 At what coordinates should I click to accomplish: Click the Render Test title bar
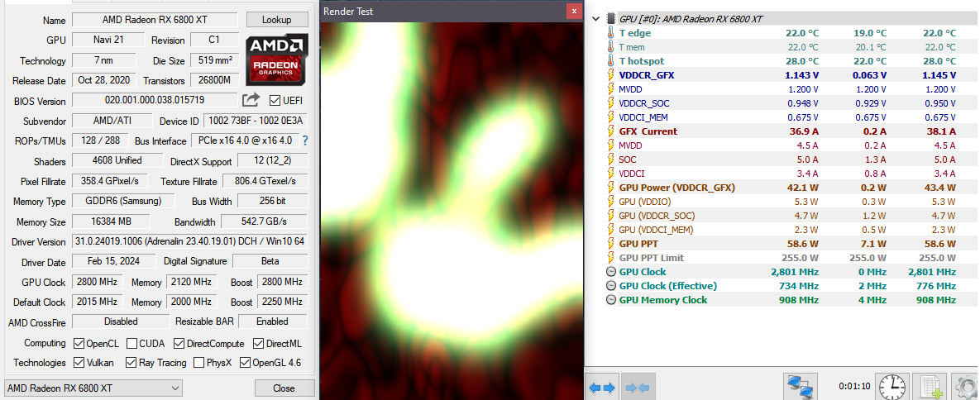pyautogui.click(x=444, y=12)
